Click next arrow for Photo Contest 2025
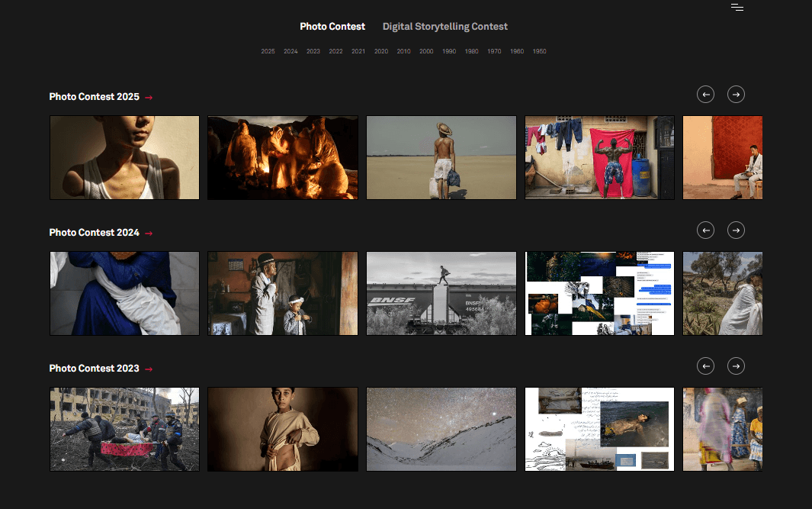 (736, 94)
